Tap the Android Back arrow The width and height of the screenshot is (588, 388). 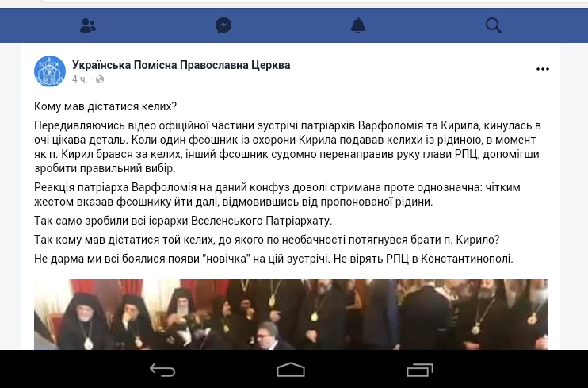(x=162, y=370)
